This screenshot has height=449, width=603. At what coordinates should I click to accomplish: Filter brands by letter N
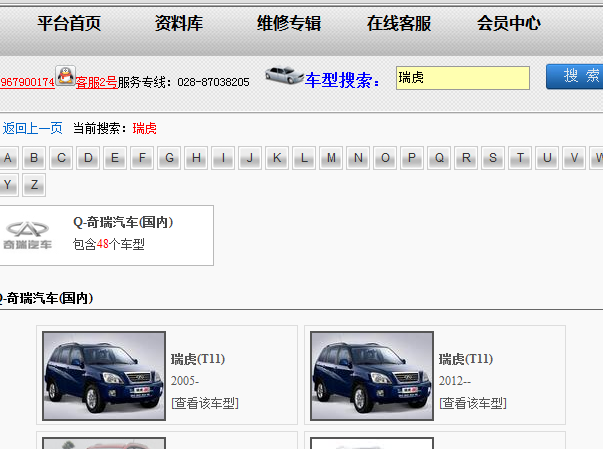click(x=358, y=158)
